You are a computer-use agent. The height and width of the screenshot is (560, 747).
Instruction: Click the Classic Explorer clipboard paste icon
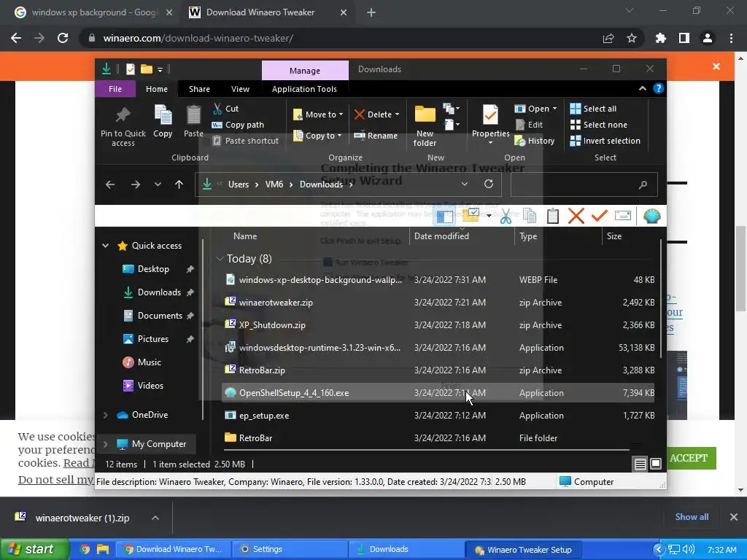pos(553,216)
